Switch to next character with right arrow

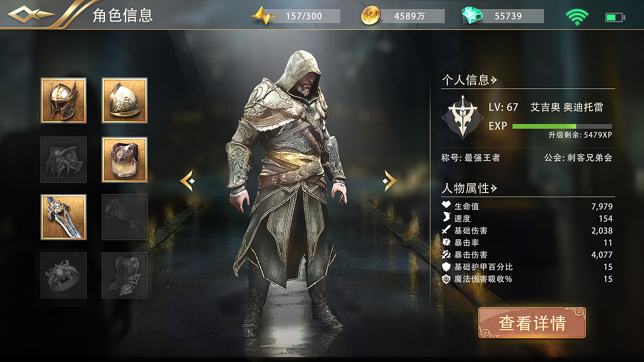click(390, 181)
